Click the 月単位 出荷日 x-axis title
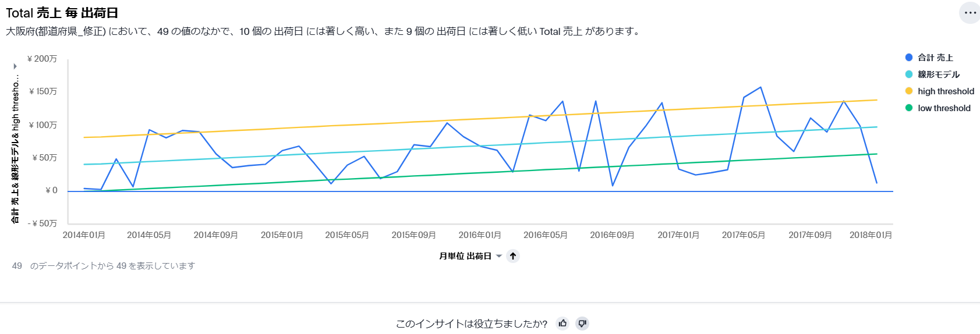This screenshot has height=334, width=980. [465, 256]
